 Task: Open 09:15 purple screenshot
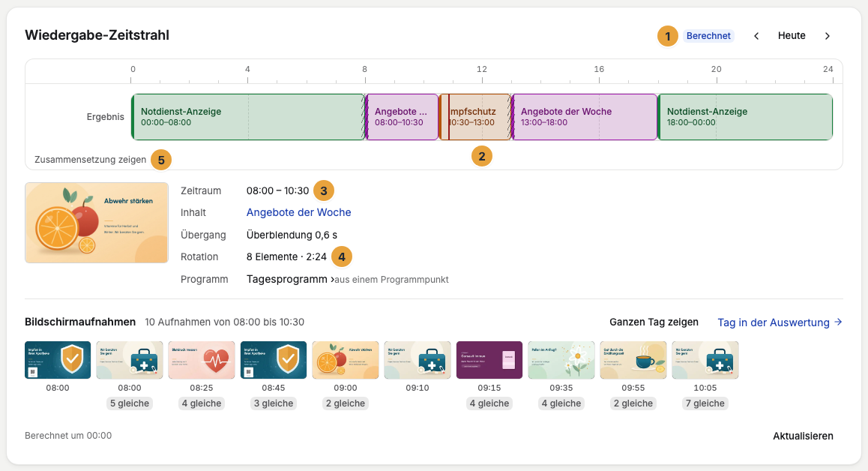point(489,360)
